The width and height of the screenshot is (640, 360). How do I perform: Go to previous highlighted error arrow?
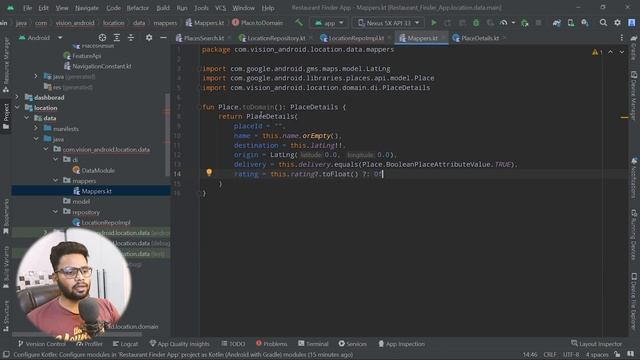click(610, 52)
